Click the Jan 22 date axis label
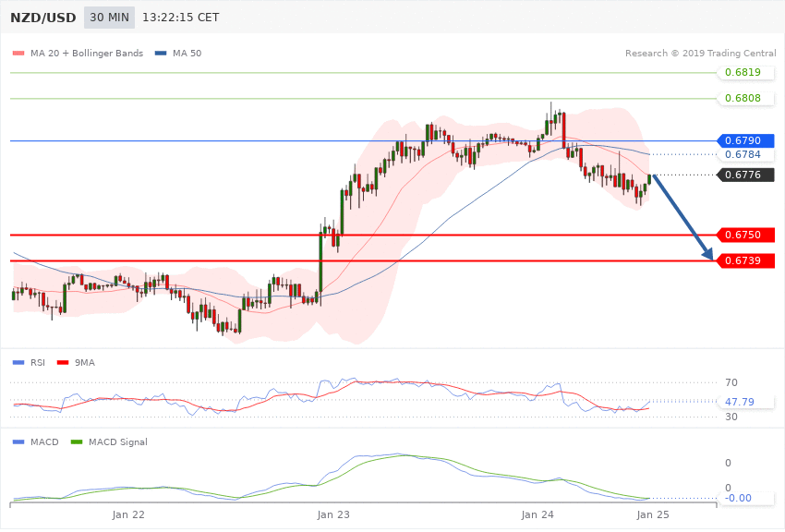This screenshot has width=785, height=532. point(128,515)
